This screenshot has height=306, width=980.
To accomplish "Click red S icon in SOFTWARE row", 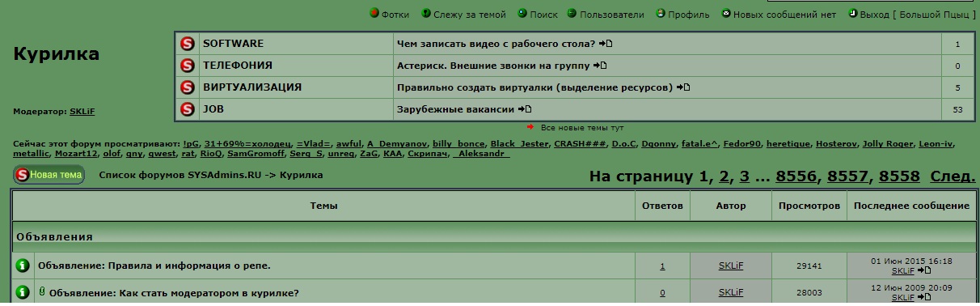I will point(188,44).
